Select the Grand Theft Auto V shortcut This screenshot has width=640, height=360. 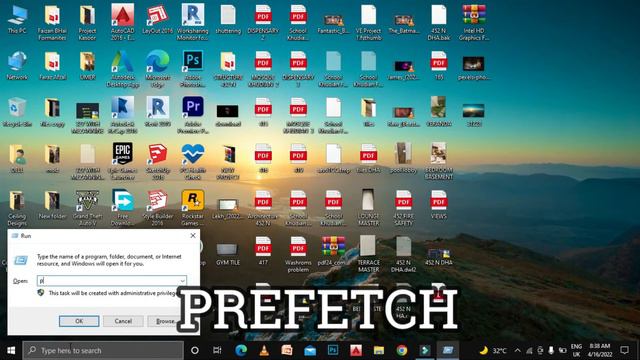click(x=87, y=208)
